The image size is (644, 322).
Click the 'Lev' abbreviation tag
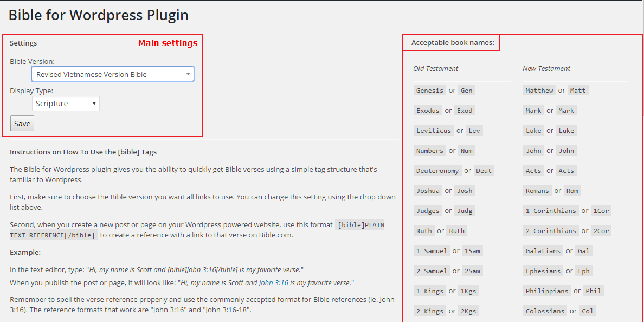pyautogui.click(x=474, y=131)
